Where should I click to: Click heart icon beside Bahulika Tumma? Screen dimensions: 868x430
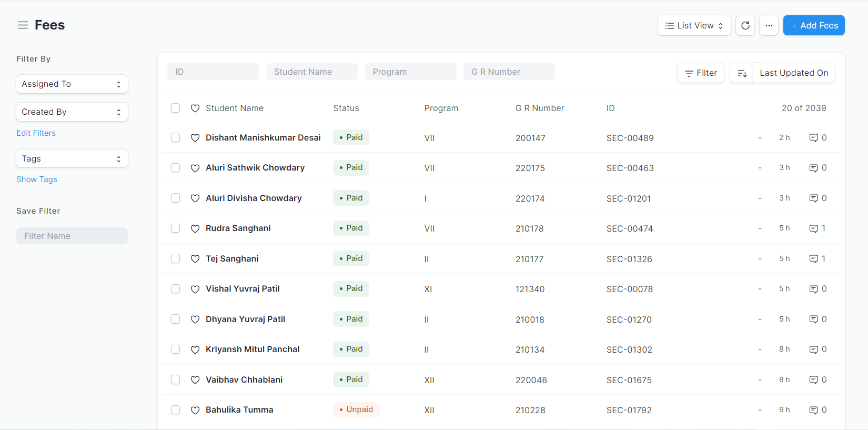195,410
